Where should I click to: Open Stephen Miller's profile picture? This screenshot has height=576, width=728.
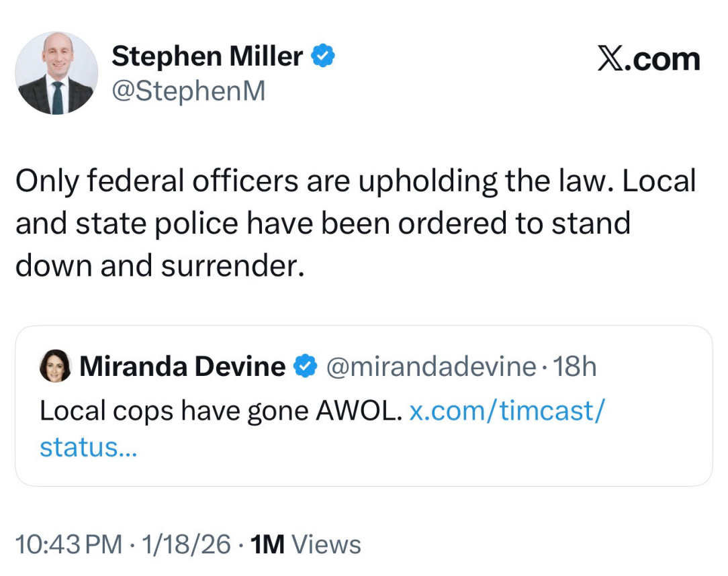(56, 73)
